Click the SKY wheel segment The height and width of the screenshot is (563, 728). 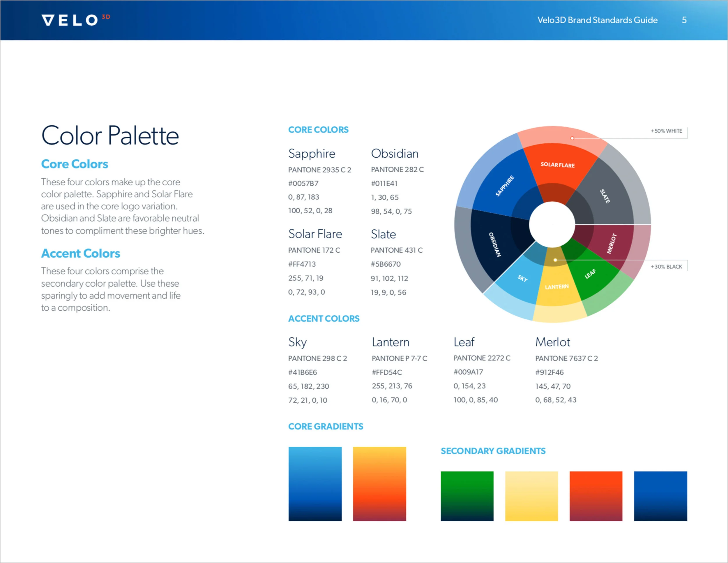click(x=522, y=278)
